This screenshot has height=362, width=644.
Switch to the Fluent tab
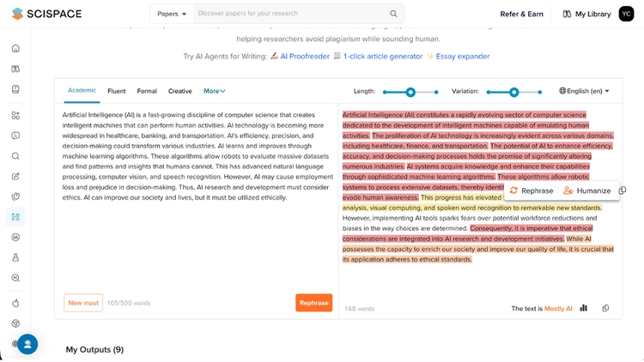pos(117,91)
